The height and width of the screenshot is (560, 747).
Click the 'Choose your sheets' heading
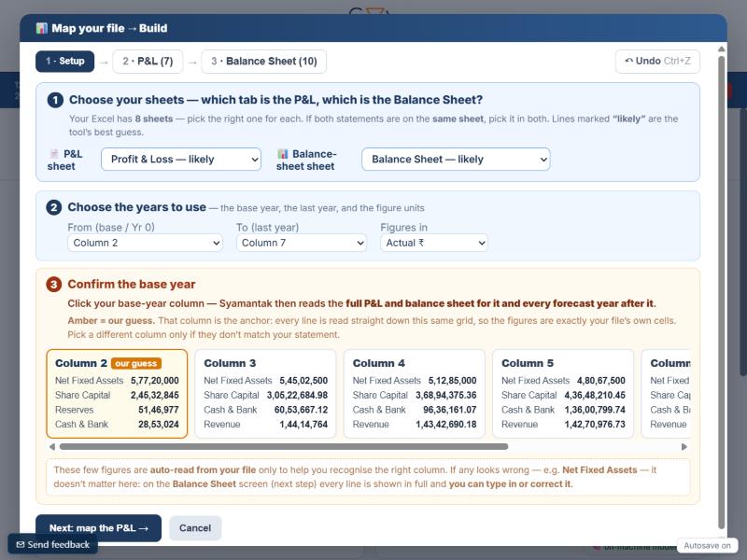[x=275, y=100]
